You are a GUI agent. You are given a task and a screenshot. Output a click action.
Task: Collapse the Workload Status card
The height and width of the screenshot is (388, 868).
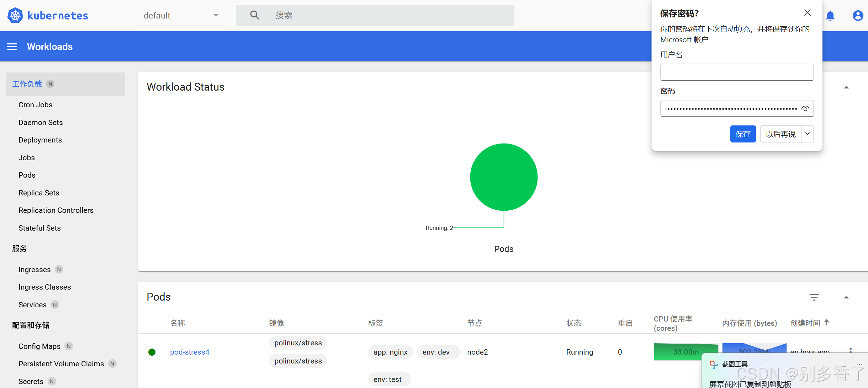pyautogui.click(x=846, y=87)
